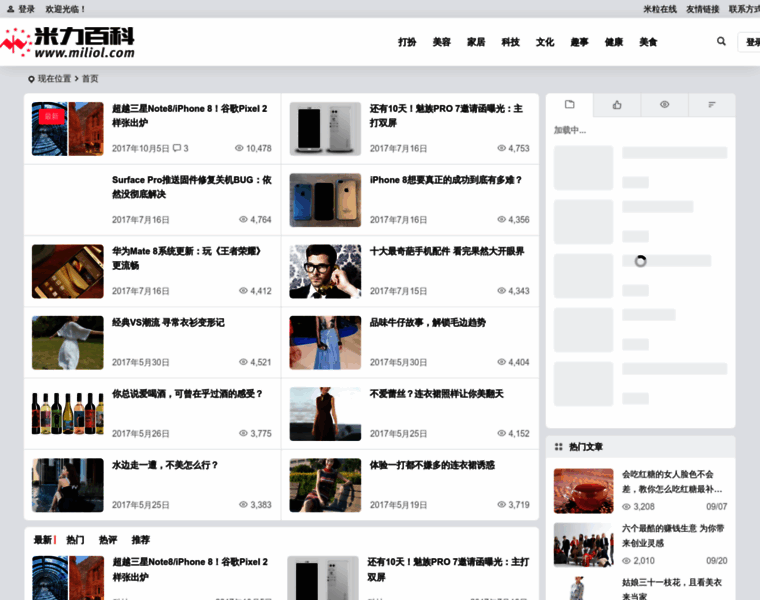Open the 美食 navigation menu
Image resolution: width=760 pixels, height=600 pixels.
click(x=648, y=42)
